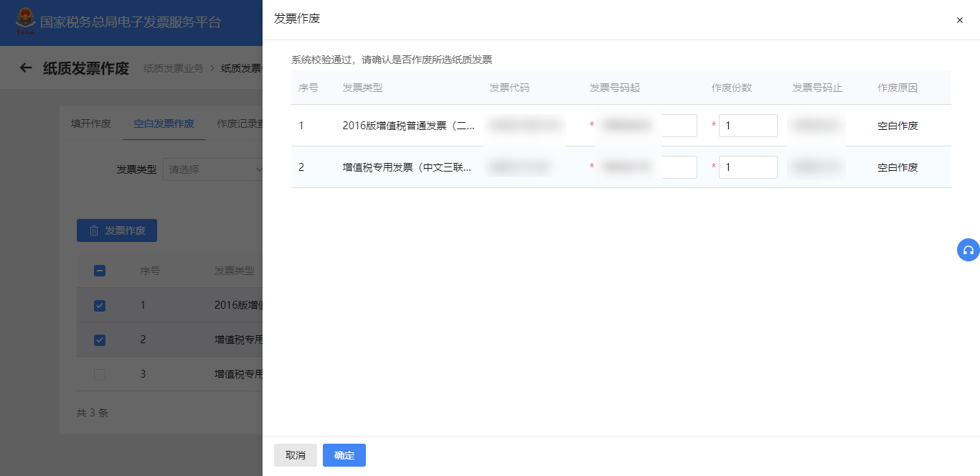Switch to the 作废记录查询 tab
This screenshot has width=980, height=476.
pos(240,123)
